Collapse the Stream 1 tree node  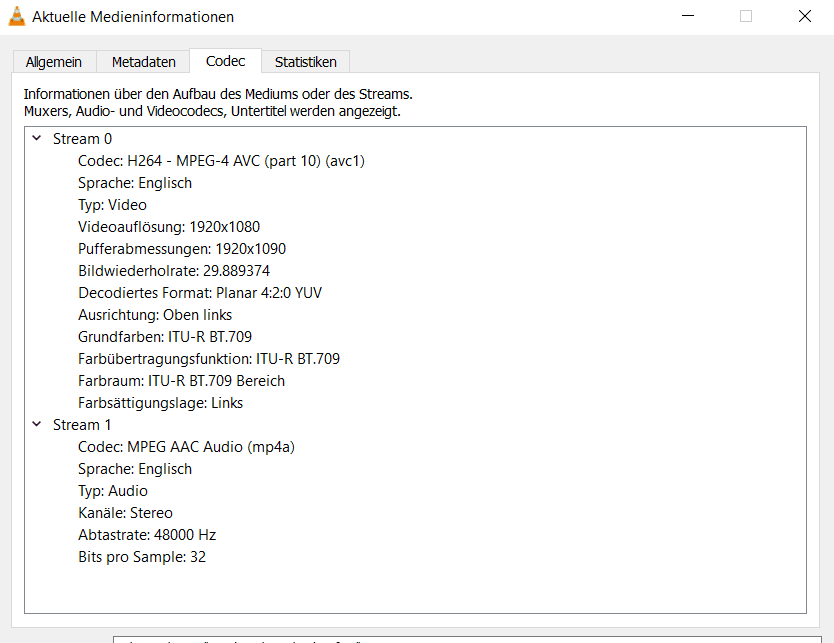click(x=37, y=424)
